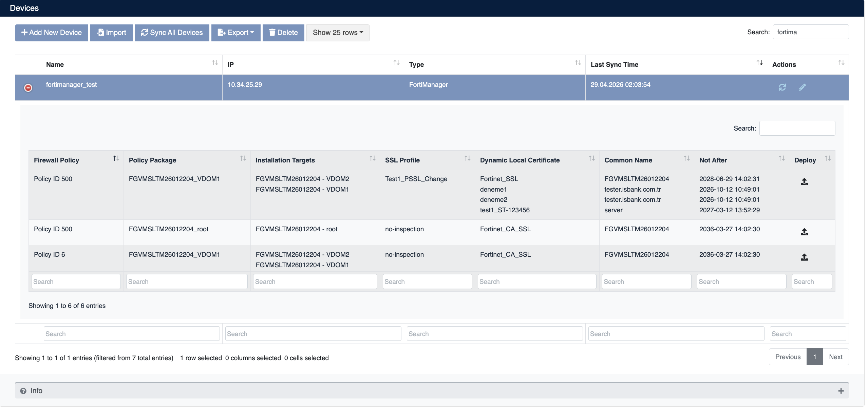This screenshot has width=868, height=409.
Task: Collapse the fortimanager_test row details
Action: coord(28,88)
